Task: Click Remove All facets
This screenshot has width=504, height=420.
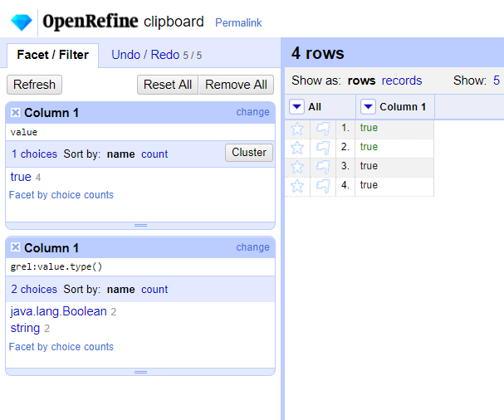Action: pos(237,85)
